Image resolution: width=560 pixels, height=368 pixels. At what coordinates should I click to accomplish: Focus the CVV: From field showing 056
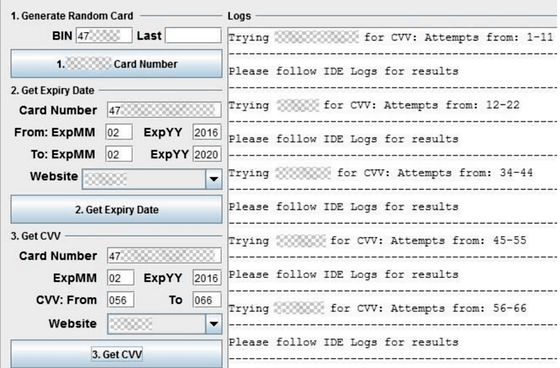[120, 300]
